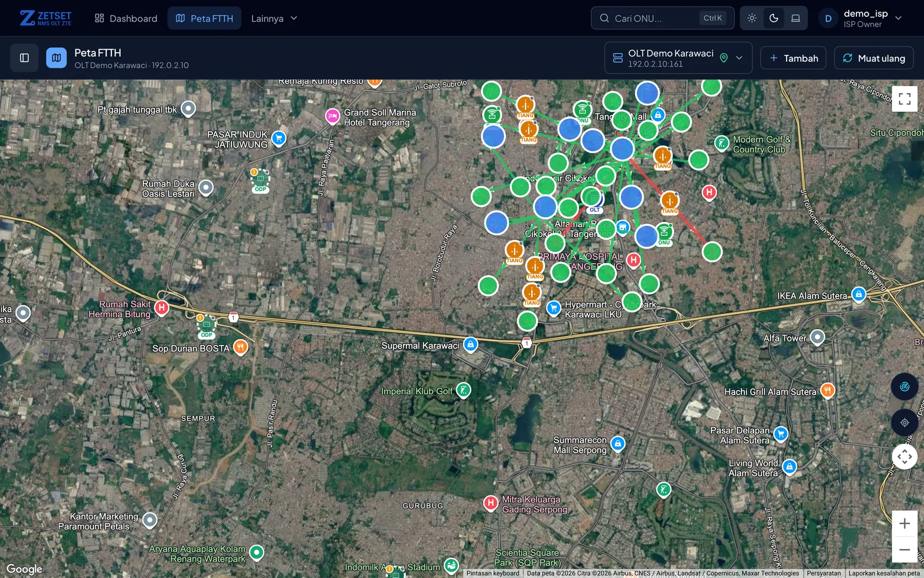Click the Scientia Square Park label

pos(527,558)
